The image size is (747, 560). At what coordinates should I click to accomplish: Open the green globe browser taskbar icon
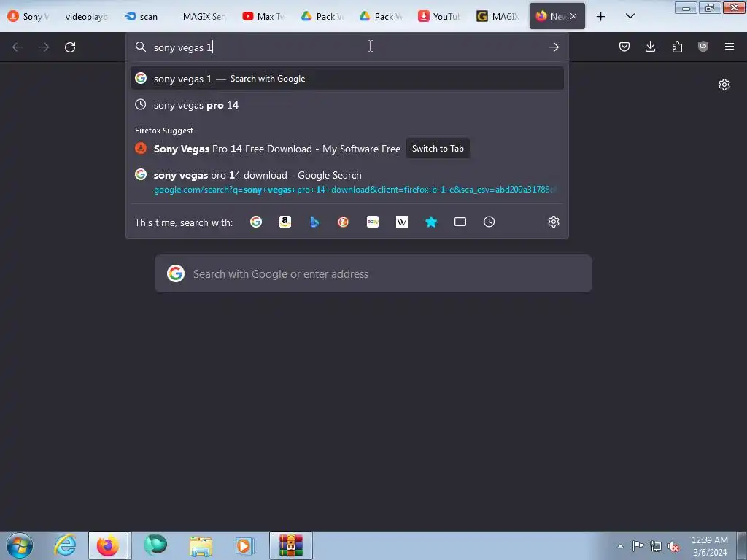coord(155,545)
